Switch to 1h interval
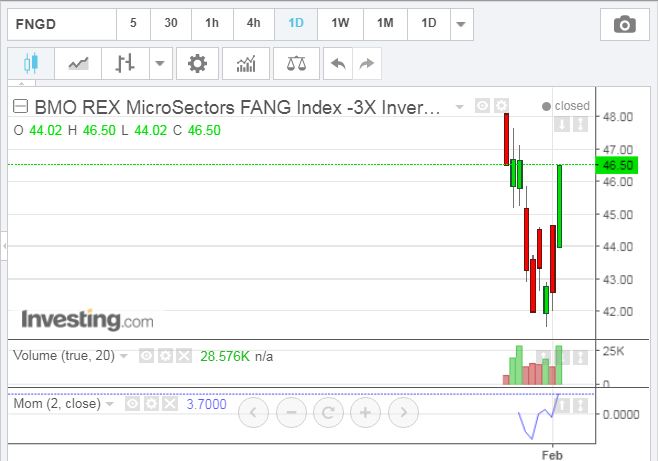The image size is (658, 461). [212, 24]
